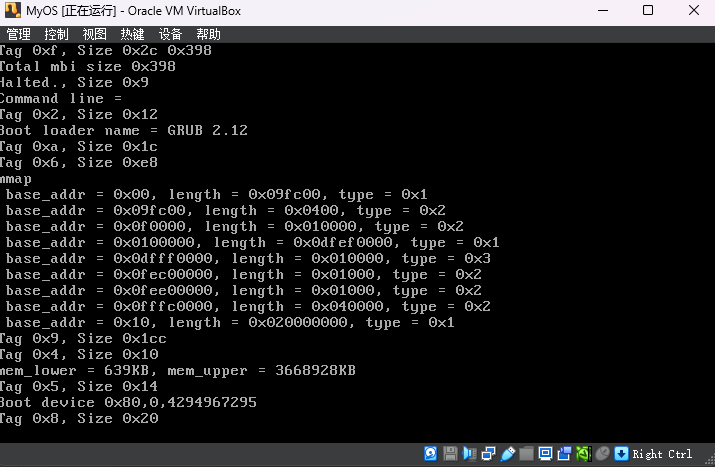Click the 'Tag 0x2, Size 0x12' line
The height and width of the screenshot is (467, 715).
point(79,114)
